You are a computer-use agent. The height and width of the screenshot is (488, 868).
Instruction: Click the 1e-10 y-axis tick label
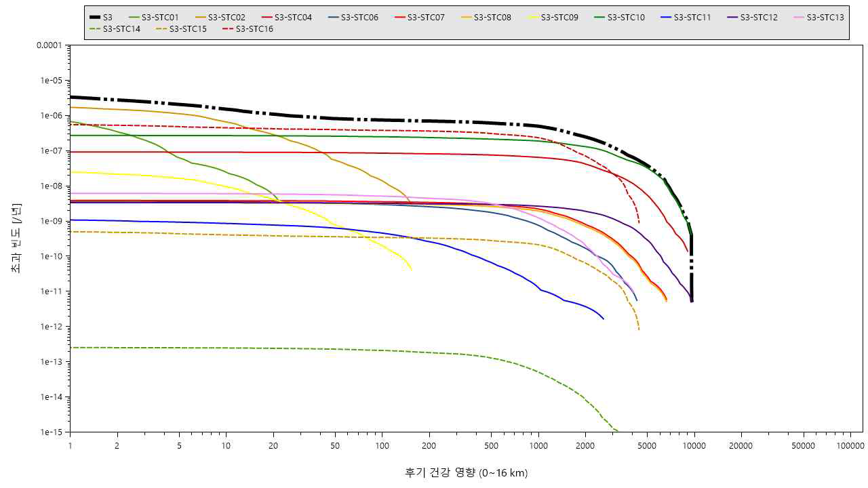[x=52, y=257]
